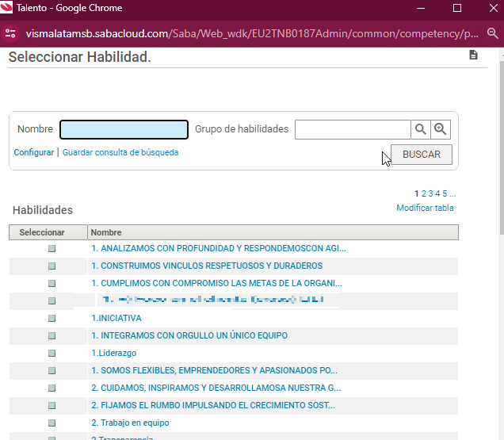Check box for SOMOS FLEXIBLES row
The height and width of the screenshot is (440, 504).
(x=52, y=370)
